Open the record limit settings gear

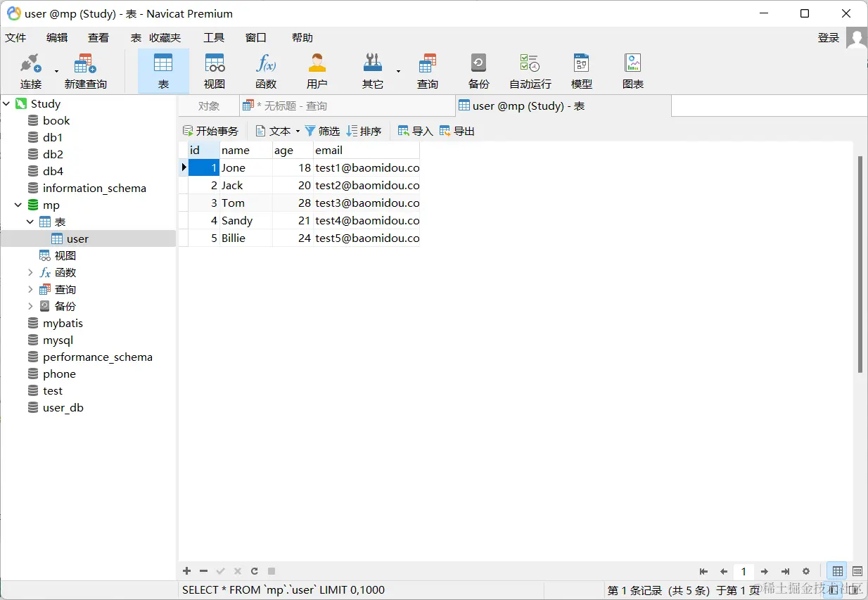click(x=806, y=572)
